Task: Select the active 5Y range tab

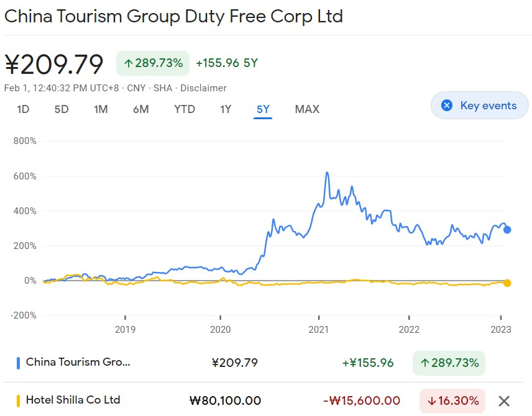Action: click(x=263, y=109)
